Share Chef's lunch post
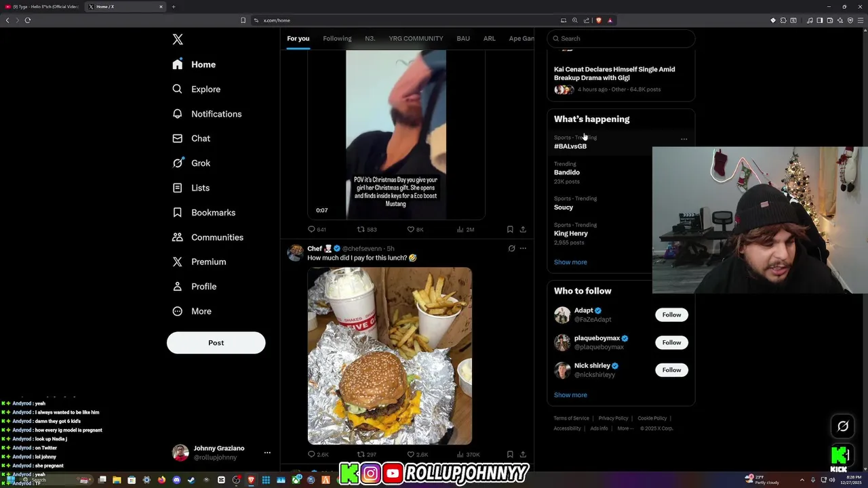Viewport: 868px width, 488px height. [523, 454]
